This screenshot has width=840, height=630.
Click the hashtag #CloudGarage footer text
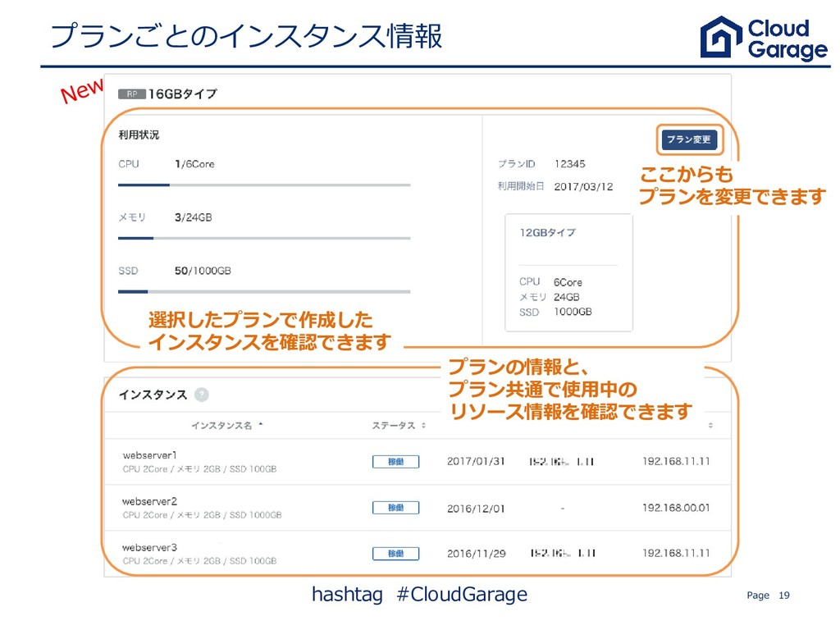(x=419, y=594)
